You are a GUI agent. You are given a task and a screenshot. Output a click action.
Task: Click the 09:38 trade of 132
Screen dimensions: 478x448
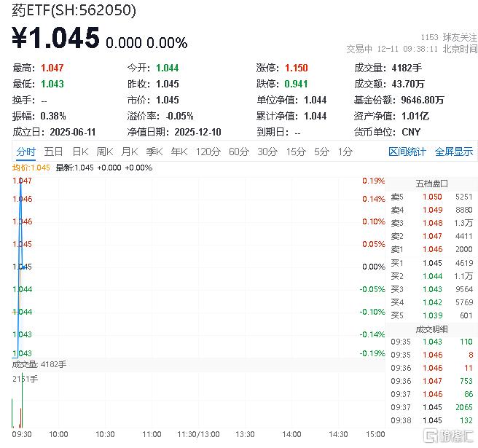coord(431,420)
